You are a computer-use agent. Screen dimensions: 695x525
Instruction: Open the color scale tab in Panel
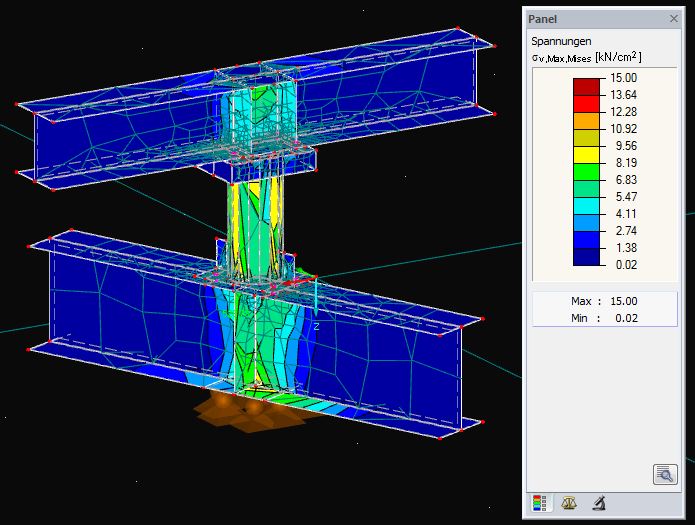[x=538, y=503]
